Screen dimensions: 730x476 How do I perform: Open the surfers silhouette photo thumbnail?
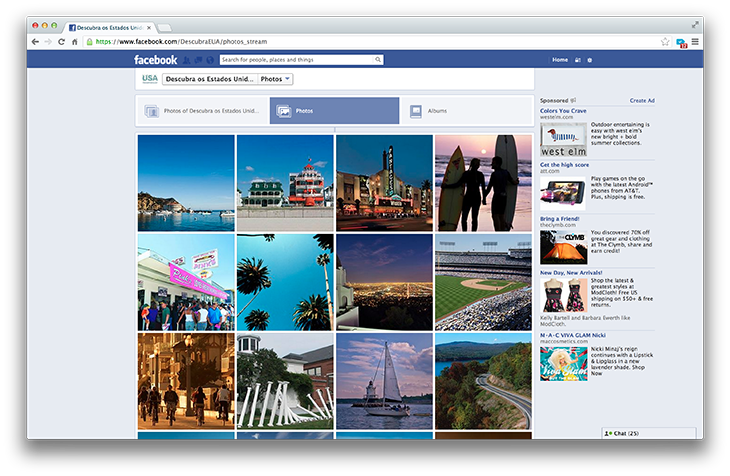coord(484,183)
